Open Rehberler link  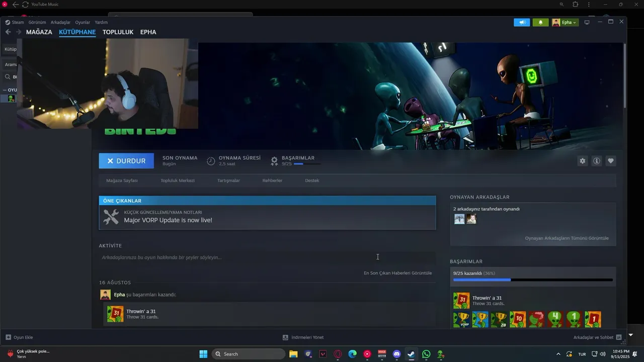tap(272, 180)
